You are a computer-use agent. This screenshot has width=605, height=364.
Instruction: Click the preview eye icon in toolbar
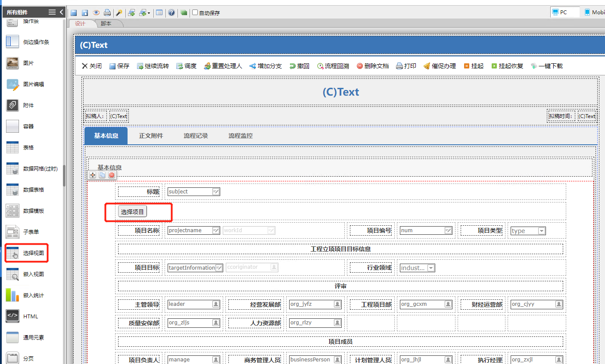[x=96, y=12]
